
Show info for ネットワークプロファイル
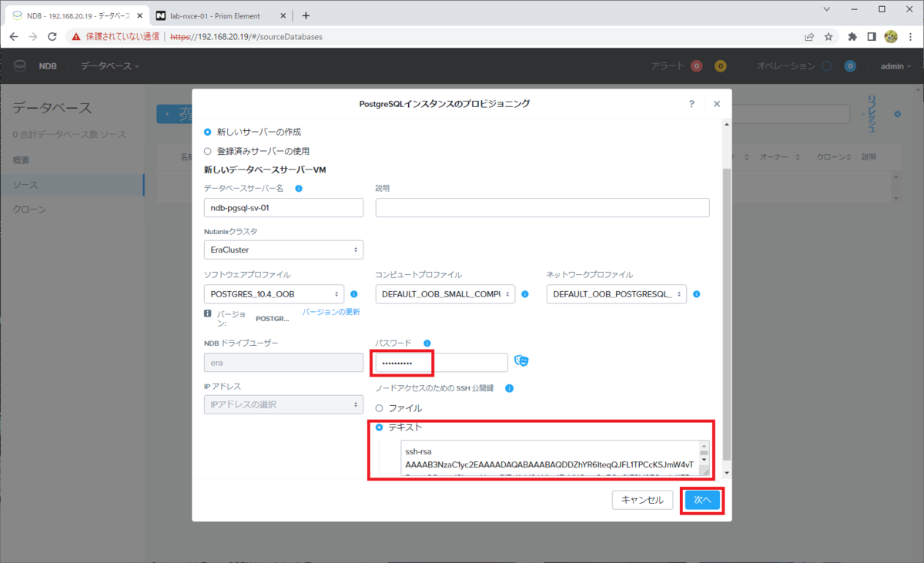(x=696, y=294)
